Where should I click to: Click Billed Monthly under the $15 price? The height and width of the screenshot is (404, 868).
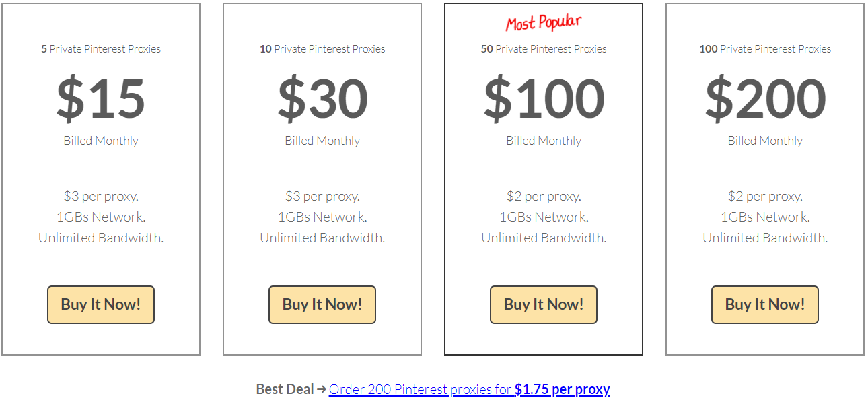pyautogui.click(x=101, y=141)
